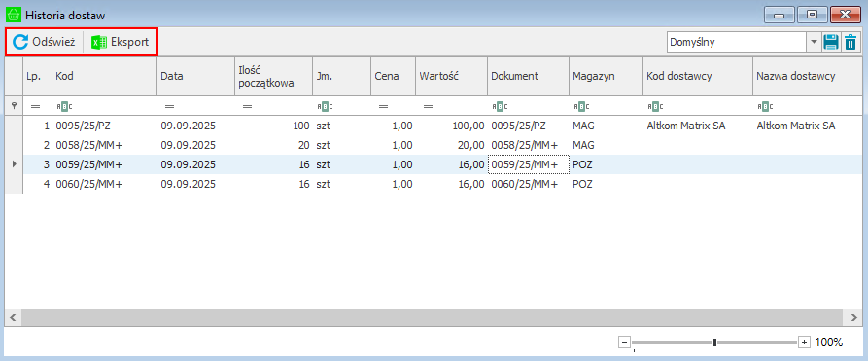The height and width of the screenshot is (361, 868).
Task: Open the Dokument filter ABC operator icon
Action: [500, 106]
